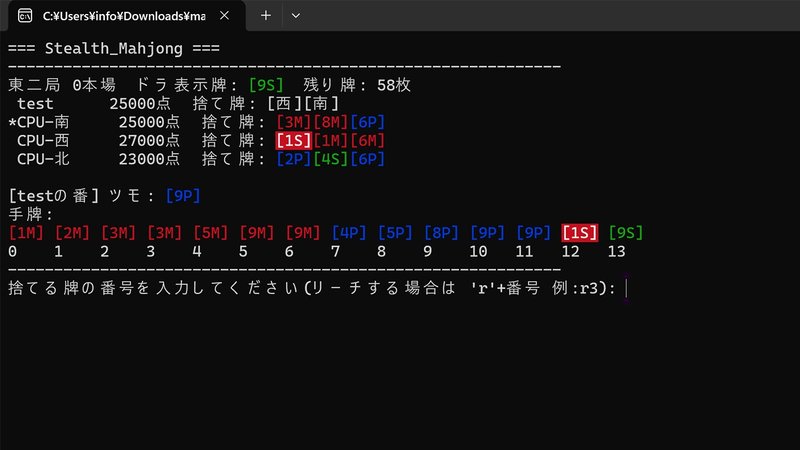
Task: Click the drawn tile [9P] after ツモ
Action: click(183, 196)
